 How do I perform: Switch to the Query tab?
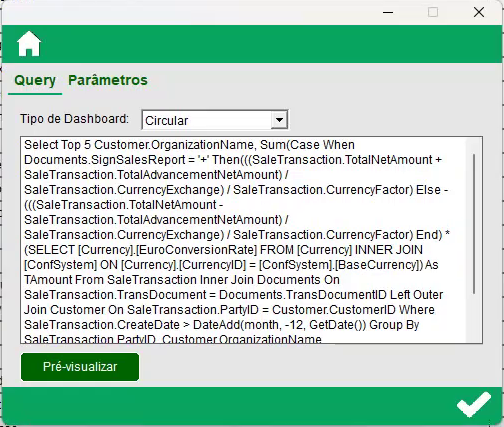35,80
